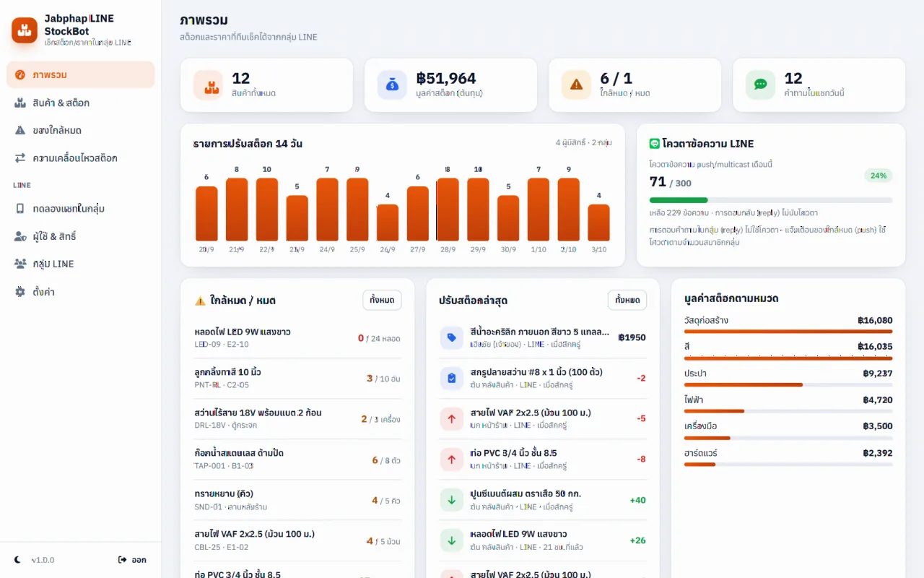Click the green down arrow in the ปูนซีเมนต์ผสม row
This screenshot has height=578, width=924.
(x=452, y=499)
